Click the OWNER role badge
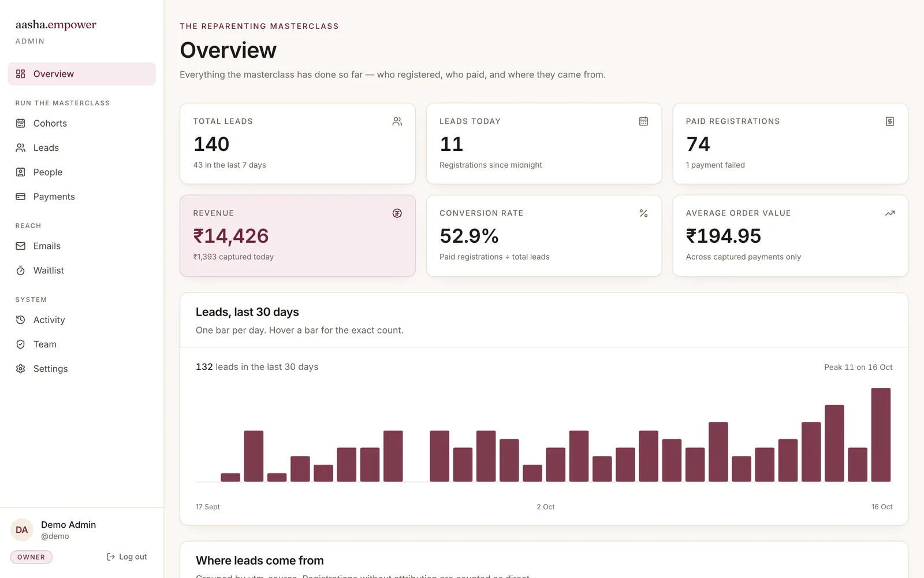 [31, 557]
